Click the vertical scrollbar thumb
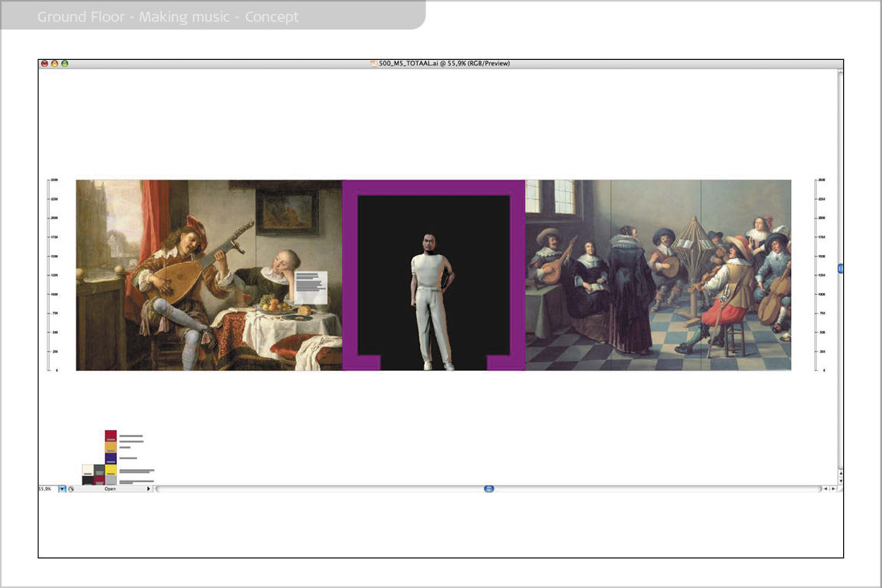 pos(840,269)
